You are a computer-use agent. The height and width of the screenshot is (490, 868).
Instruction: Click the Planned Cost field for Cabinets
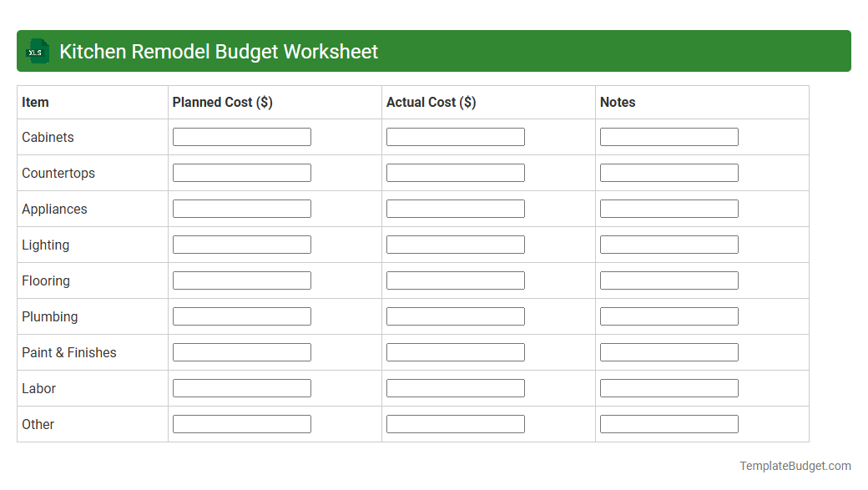tap(241, 136)
